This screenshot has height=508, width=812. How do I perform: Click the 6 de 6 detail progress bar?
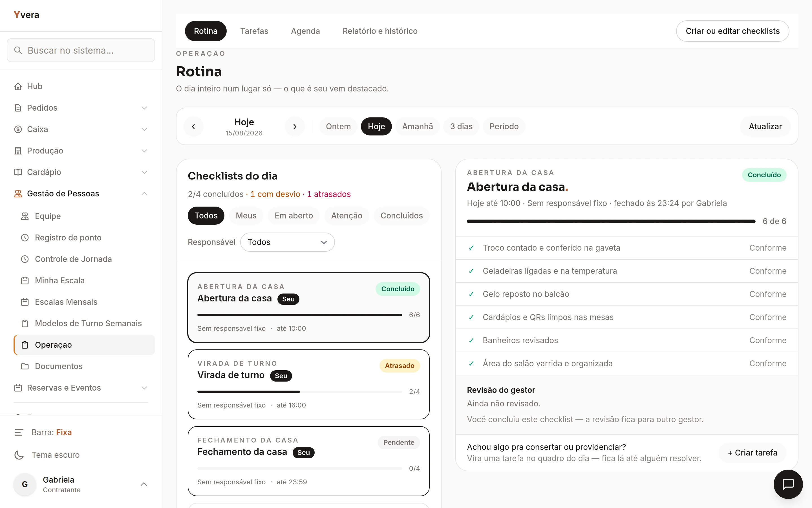tap(611, 222)
